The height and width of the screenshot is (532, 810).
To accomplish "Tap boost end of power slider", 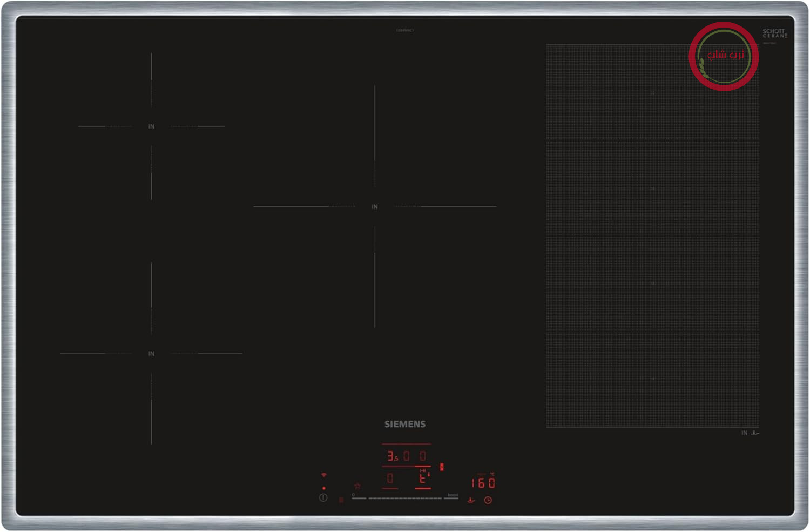I will pos(453,496).
